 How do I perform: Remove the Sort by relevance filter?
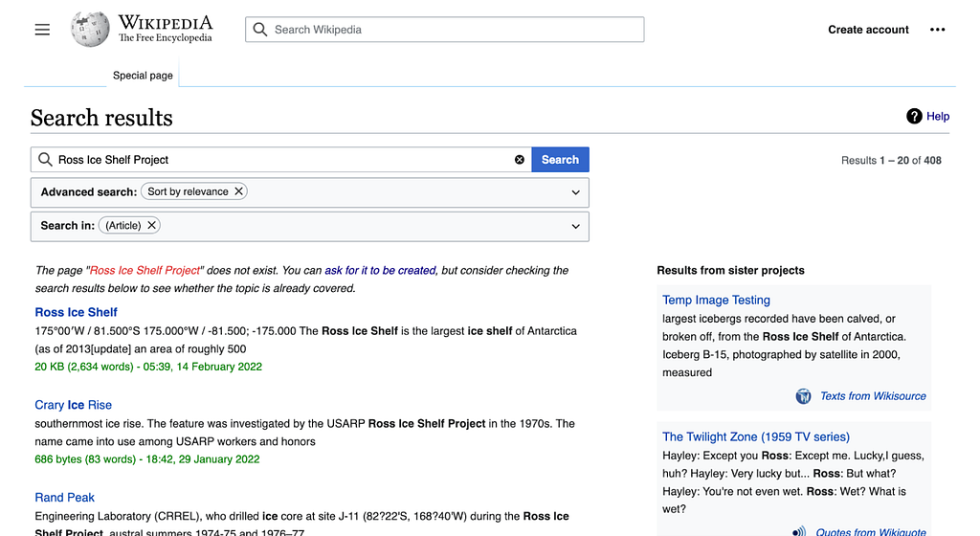[x=238, y=191]
